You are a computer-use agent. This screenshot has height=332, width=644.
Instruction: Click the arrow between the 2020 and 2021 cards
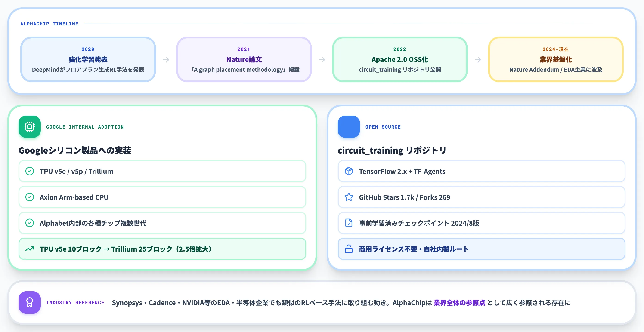tap(166, 59)
